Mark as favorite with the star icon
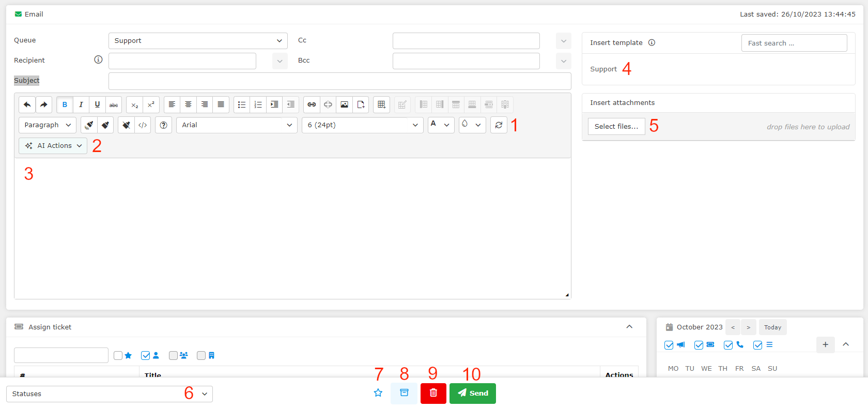Screen dimensions: 868x408 point(378,393)
